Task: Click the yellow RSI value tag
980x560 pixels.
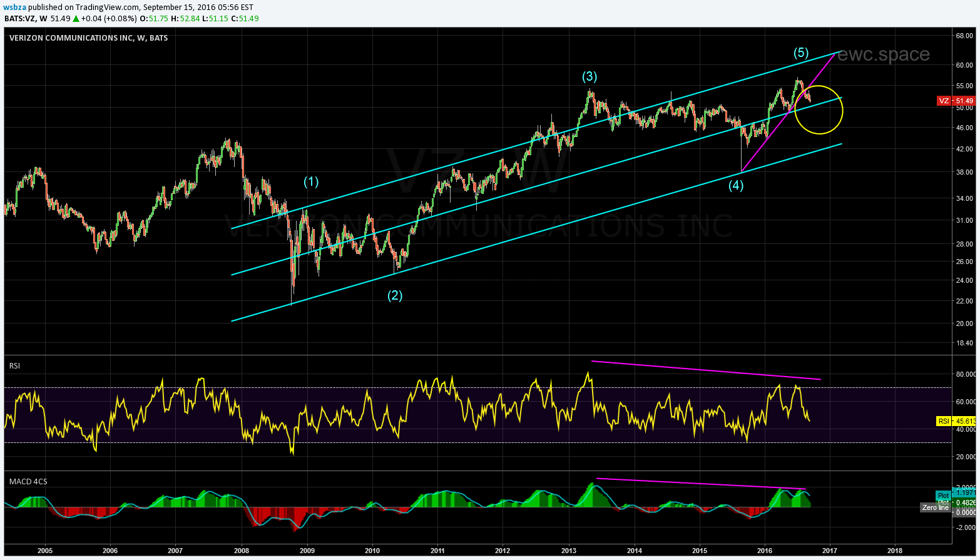Action: pos(956,421)
